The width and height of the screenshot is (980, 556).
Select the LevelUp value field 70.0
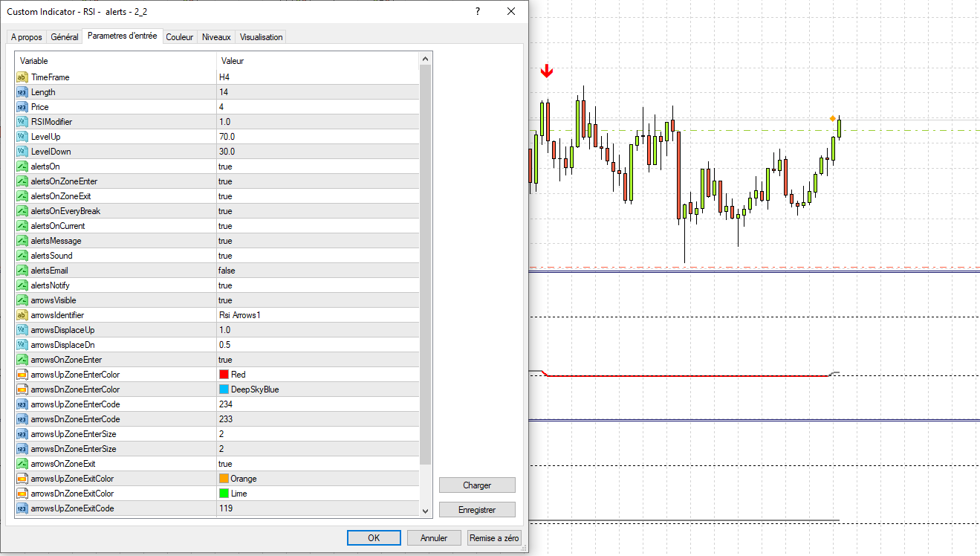coord(317,137)
